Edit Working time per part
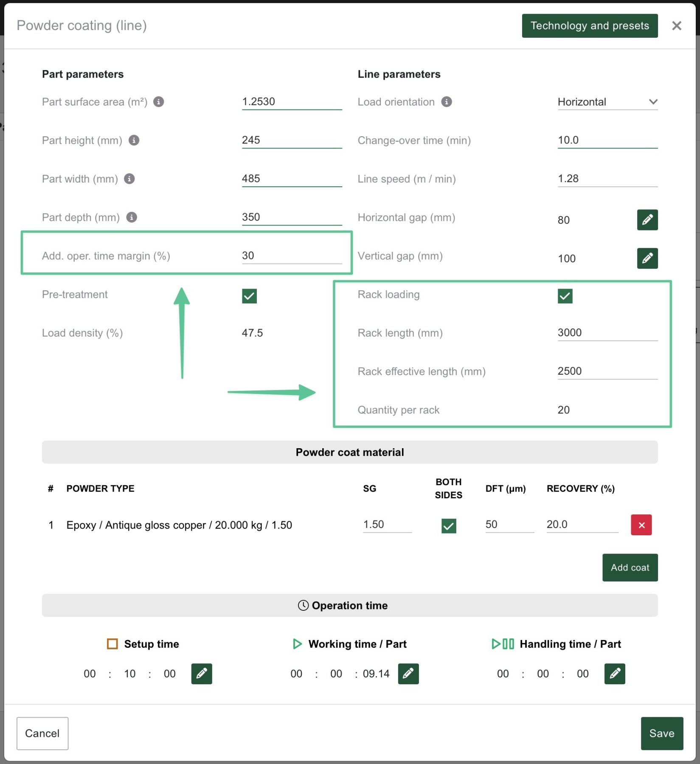Image resolution: width=700 pixels, height=764 pixels. click(x=408, y=674)
